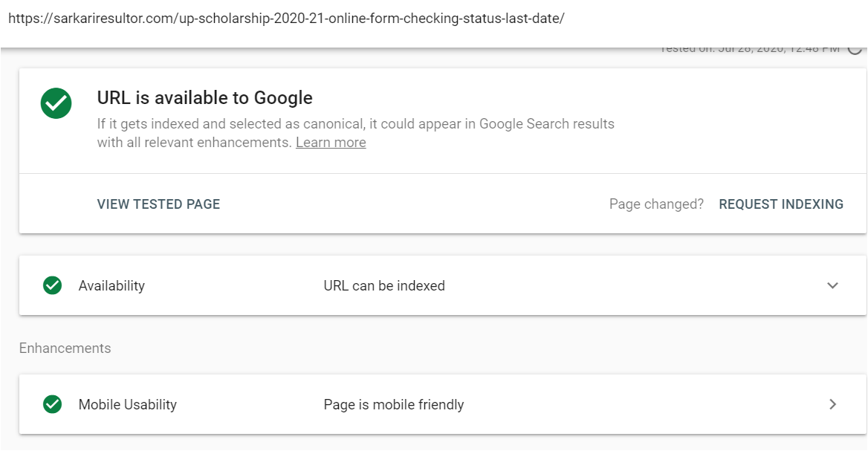Select the Availability row label
Viewport: 868px width, 451px height.
click(111, 286)
